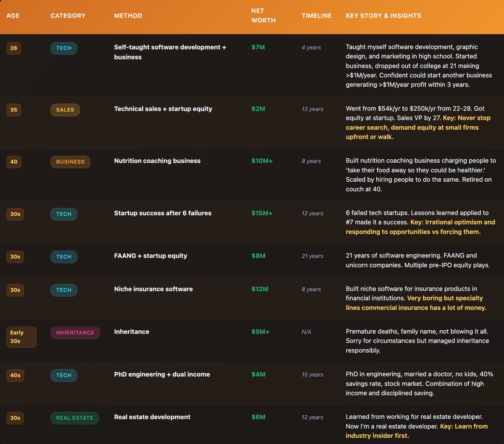Click the 'Never stop career search' highlighted insight
The width and height of the screenshot is (504, 444).
click(418, 128)
